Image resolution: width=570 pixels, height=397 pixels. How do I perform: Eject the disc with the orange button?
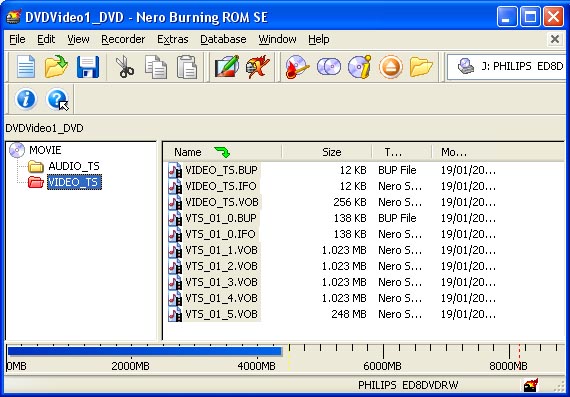coord(390,67)
